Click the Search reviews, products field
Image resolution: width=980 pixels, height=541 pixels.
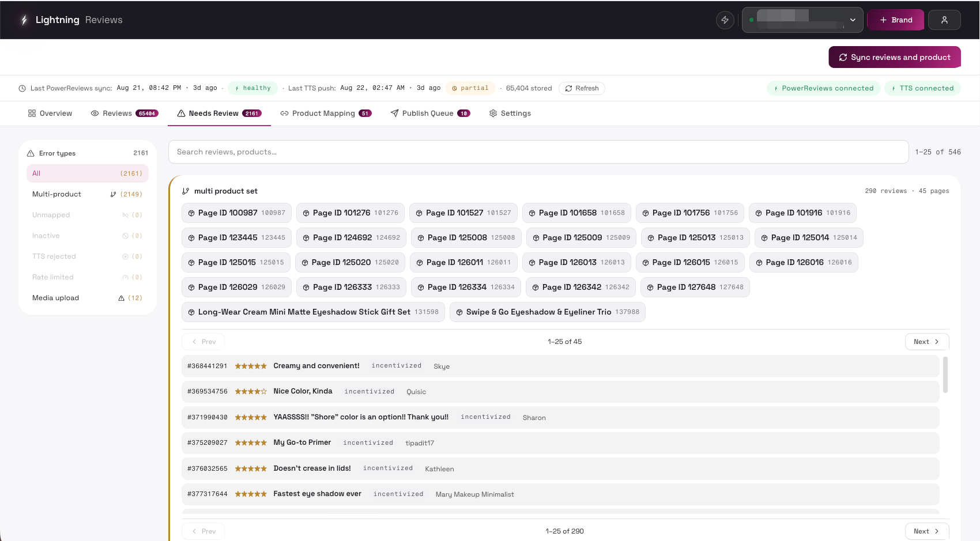538,152
